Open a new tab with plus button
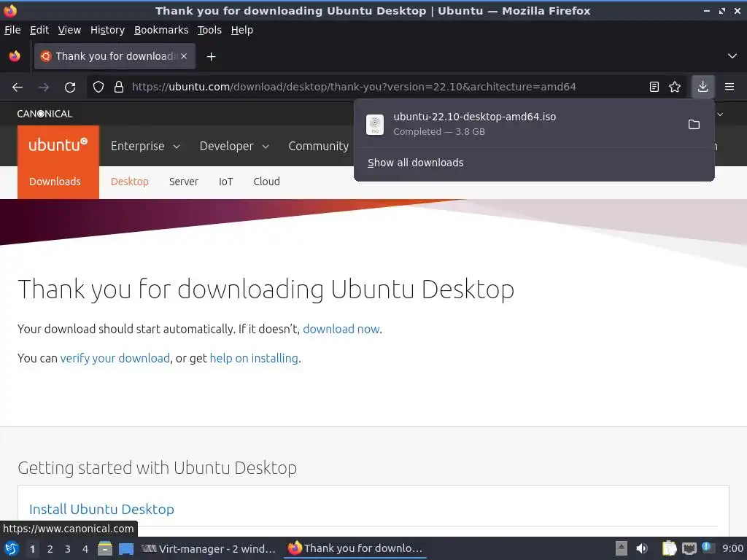The height and width of the screenshot is (560, 747). point(211,57)
